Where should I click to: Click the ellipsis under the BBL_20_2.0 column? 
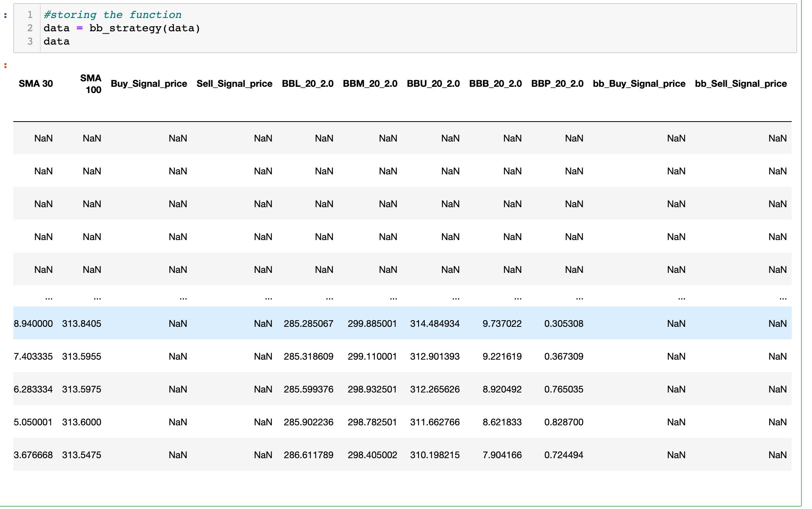pos(330,298)
